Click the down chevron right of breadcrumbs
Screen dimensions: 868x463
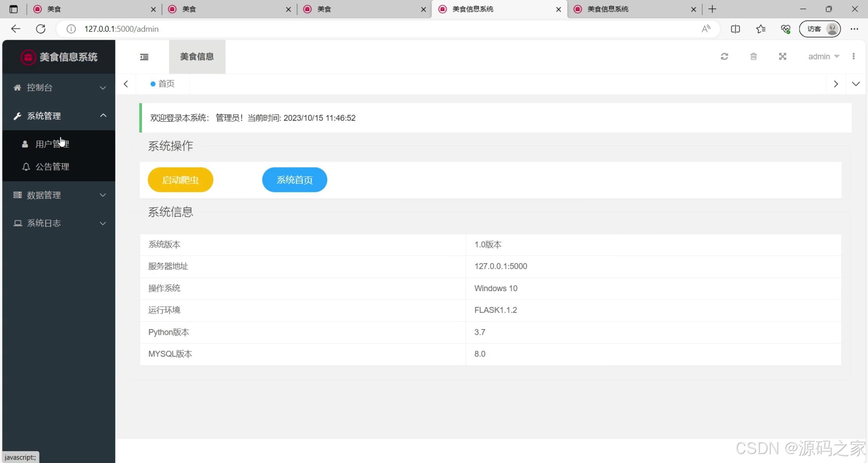pos(856,84)
